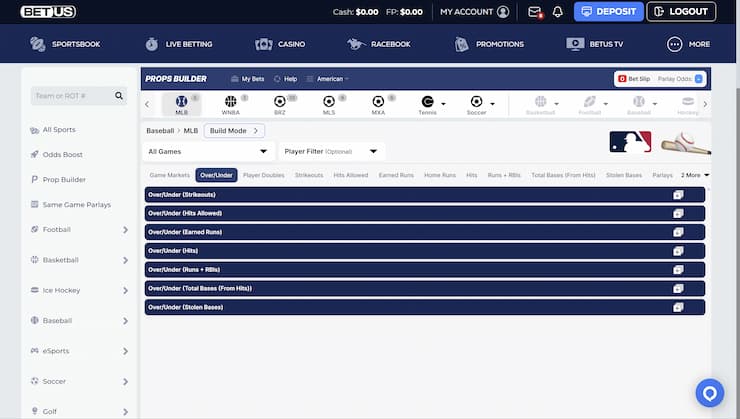Switch to the Player Doubles tab
Viewport: 740px width, 419px height.
[263, 175]
